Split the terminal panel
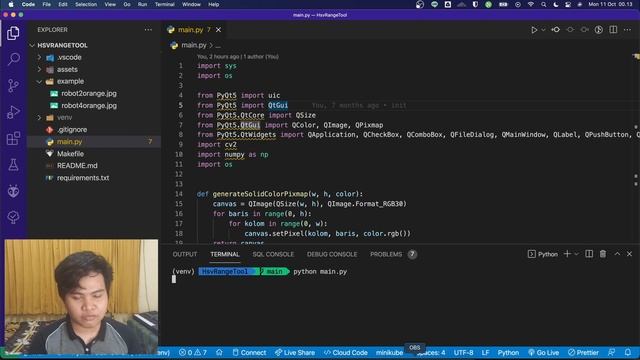The image size is (640, 360). (x=589, y=254)
